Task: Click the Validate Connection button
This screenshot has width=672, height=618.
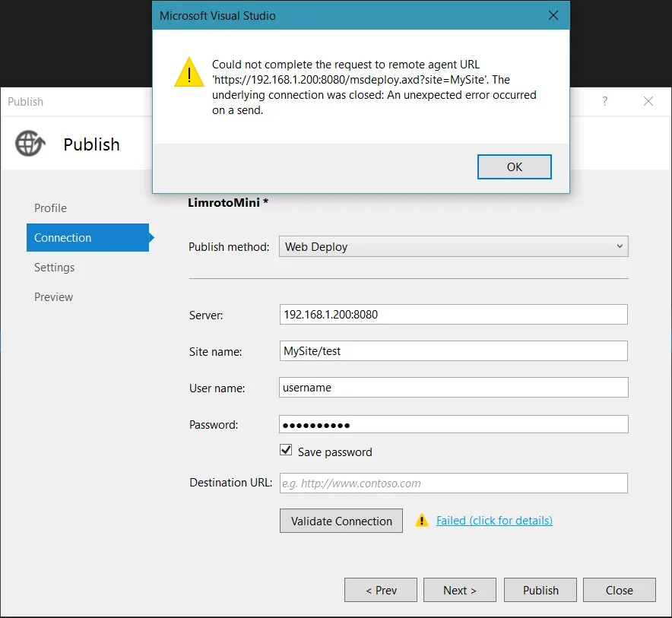Action: click(341, 521)
